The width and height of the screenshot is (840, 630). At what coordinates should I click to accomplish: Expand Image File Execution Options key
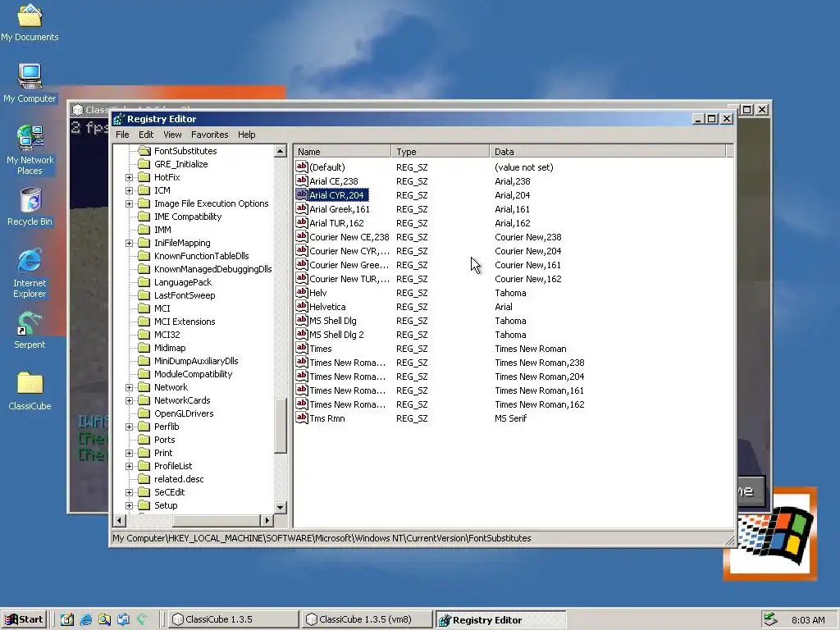pyautogui.click(x=129, y=203)
